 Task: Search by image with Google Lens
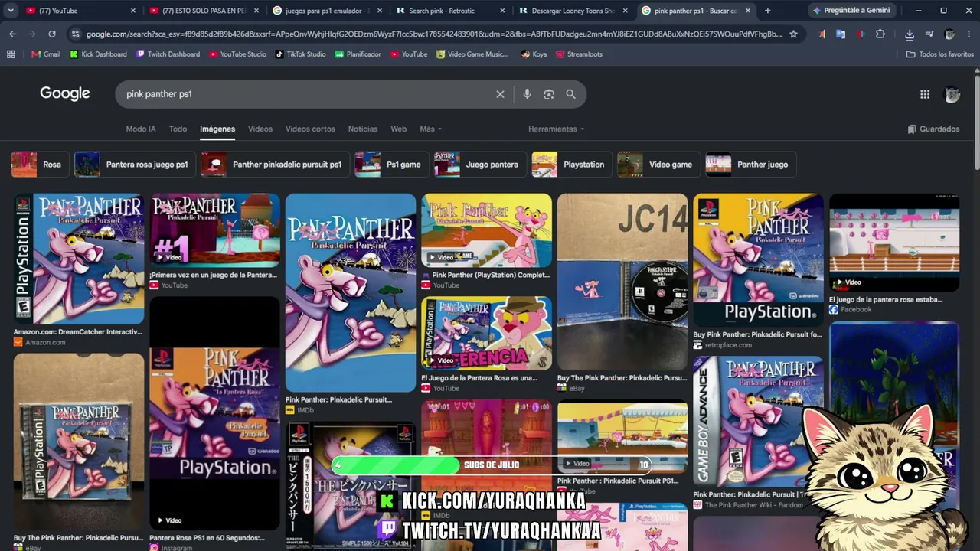549,94
